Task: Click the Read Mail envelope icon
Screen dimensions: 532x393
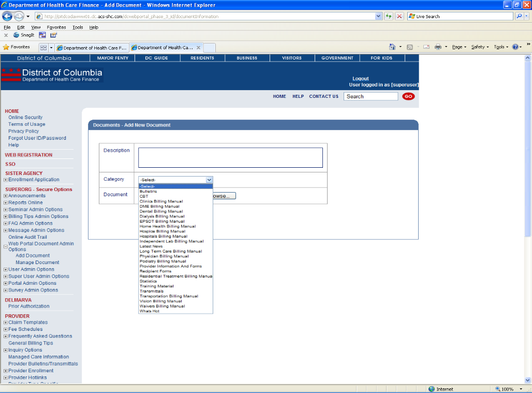Action: tap(426, 47)
